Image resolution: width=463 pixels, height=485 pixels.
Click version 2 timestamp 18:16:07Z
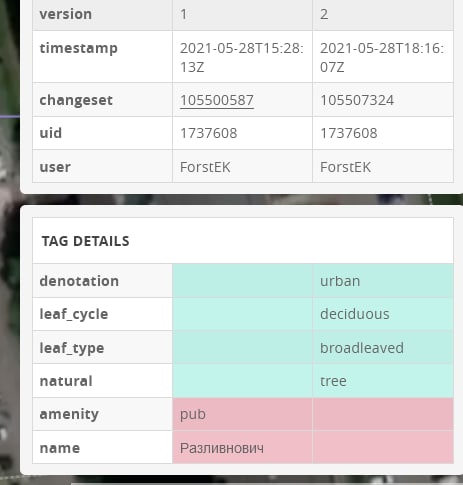(382, 57)
